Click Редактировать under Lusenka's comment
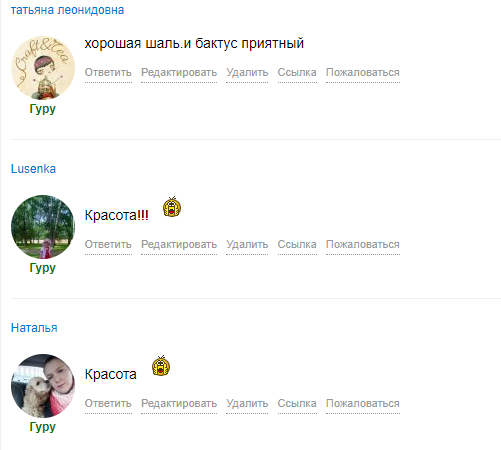501x450 pixels. point(179,244)
